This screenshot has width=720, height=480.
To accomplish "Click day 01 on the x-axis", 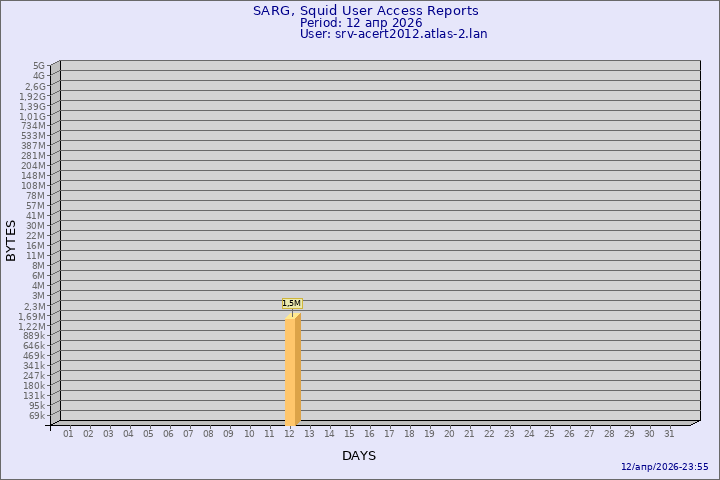I will point(68,433).
